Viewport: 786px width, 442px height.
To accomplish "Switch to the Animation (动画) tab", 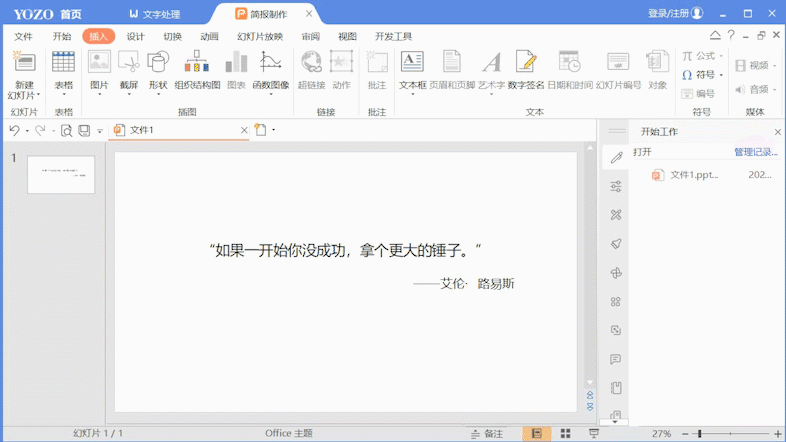I will 210,37.
